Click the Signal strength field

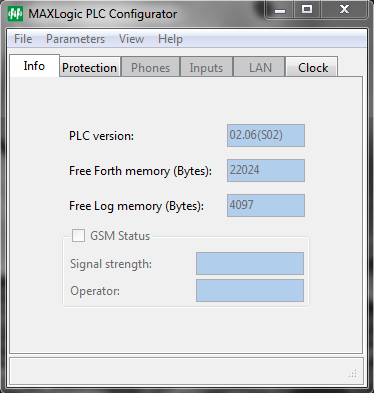pos(250,263)
